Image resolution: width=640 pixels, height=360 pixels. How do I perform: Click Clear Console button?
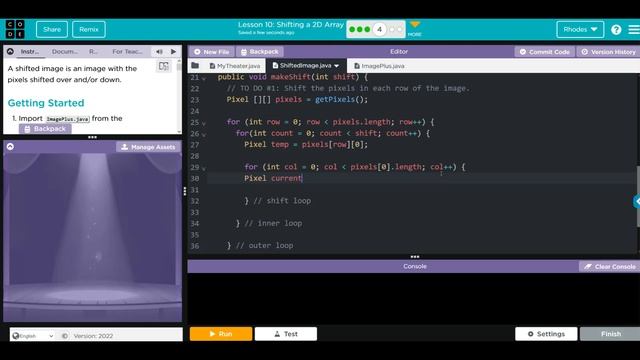610,267
